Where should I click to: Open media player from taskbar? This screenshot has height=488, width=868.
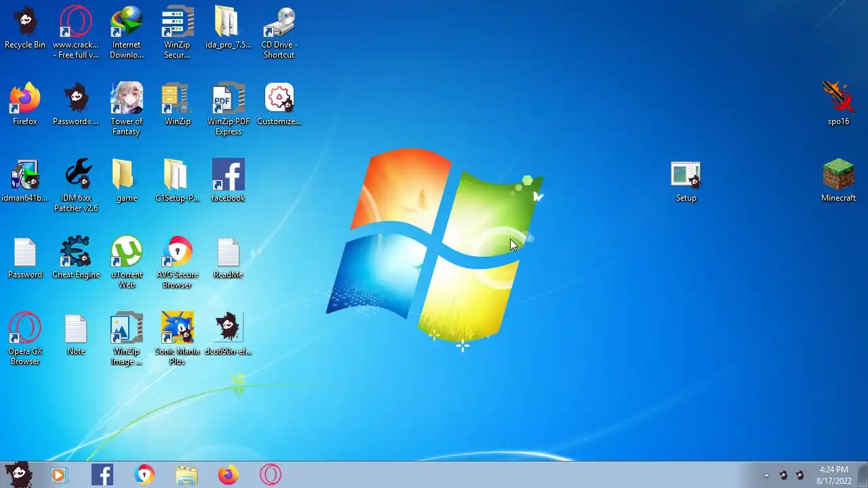pos(60,475)
